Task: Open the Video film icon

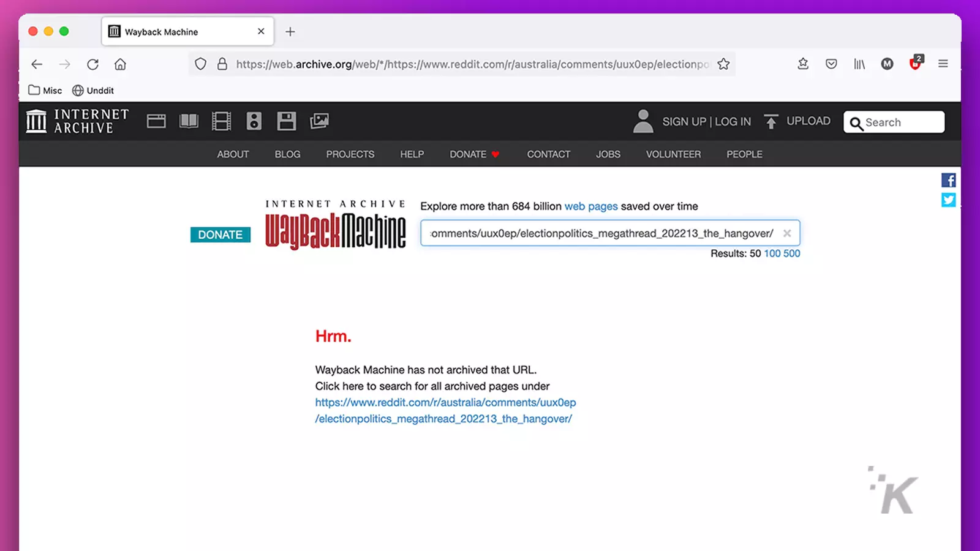Action: click(x=221, y=121)
